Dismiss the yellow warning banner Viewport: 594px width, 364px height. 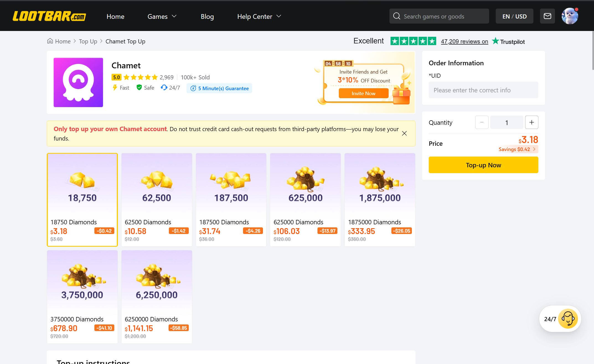(404, 133)
